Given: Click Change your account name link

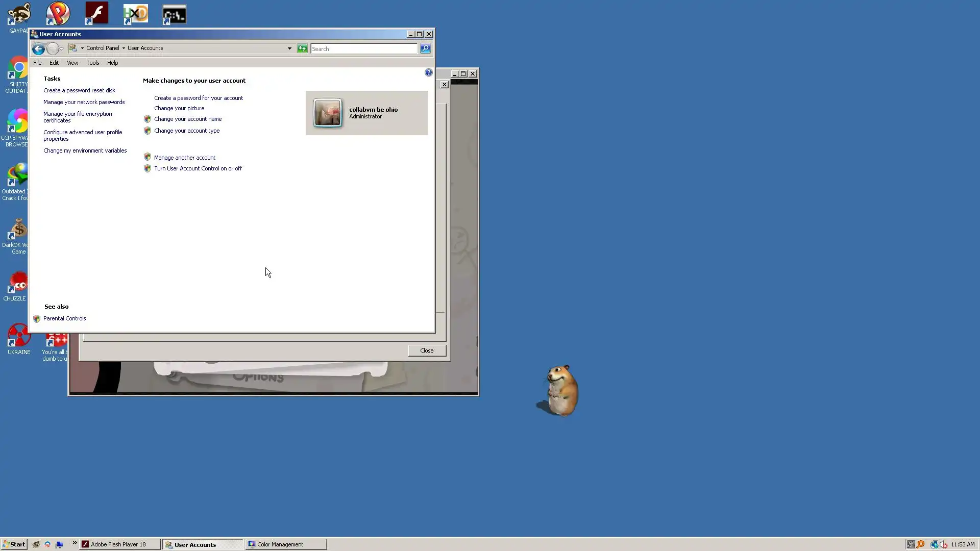Looking at the screenshot, I should pos(187,119).
